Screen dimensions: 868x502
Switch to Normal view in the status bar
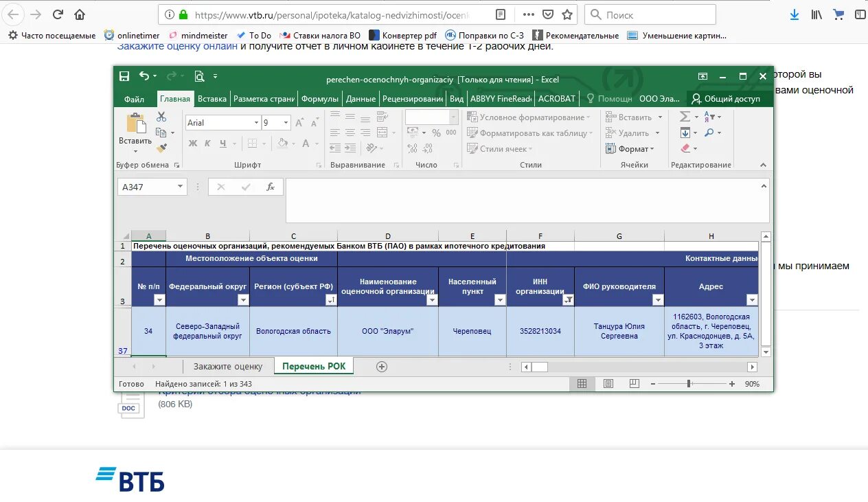[582, 384]
